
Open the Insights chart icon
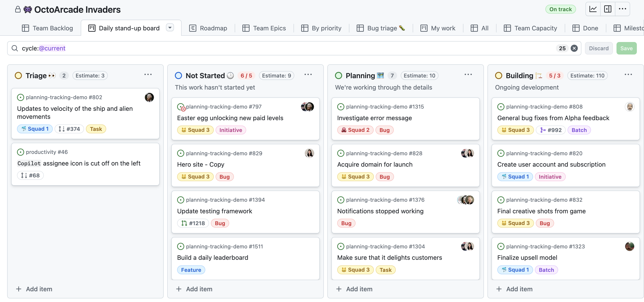pos(593,9)
